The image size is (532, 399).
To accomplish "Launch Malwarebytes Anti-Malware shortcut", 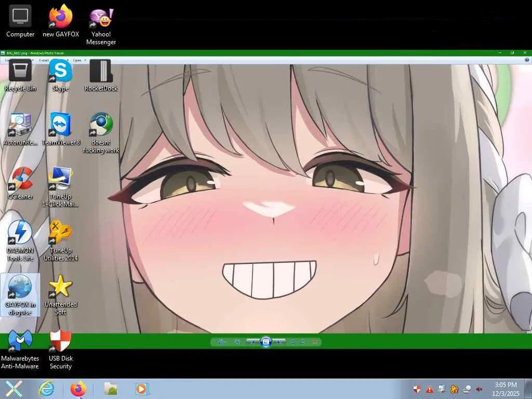I will [x=20, y=349].
